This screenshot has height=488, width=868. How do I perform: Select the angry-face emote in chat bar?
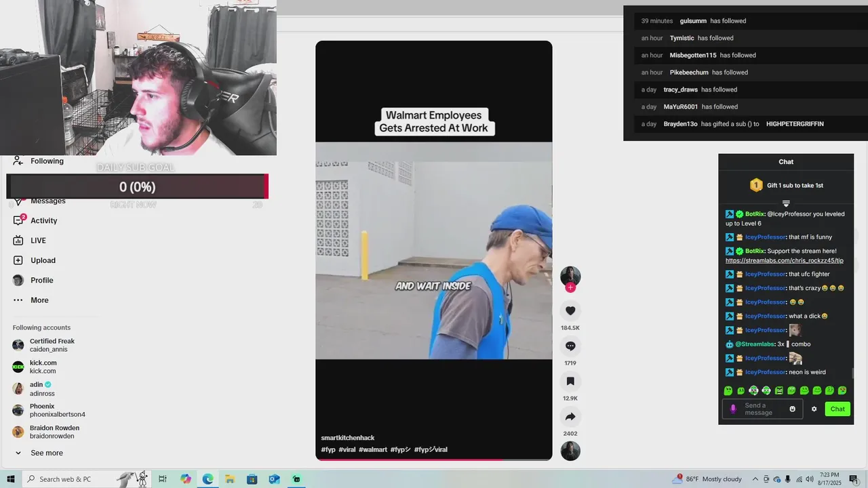(778, 390)
